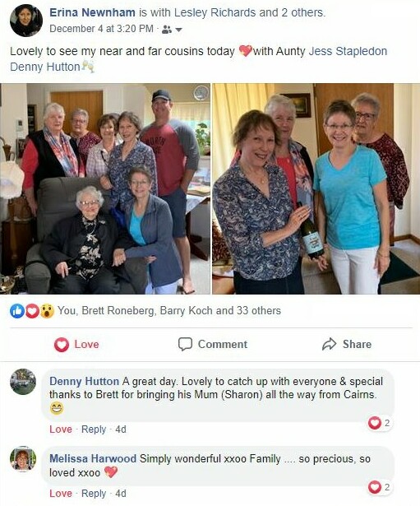Click the blue Like reaction icon
The height and width of the screenshot is (506, 420).
coord(17,311)
